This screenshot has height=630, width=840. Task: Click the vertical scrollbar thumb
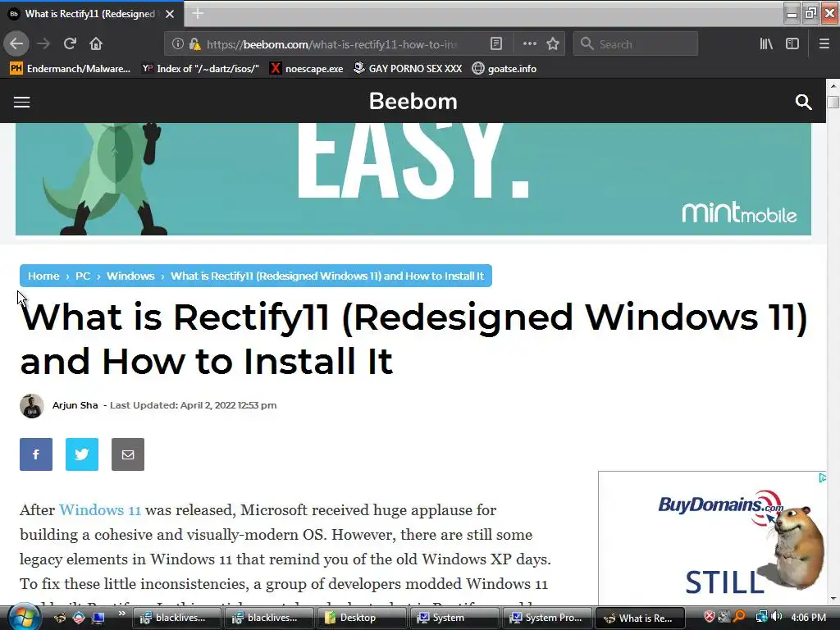coord(833,102)
